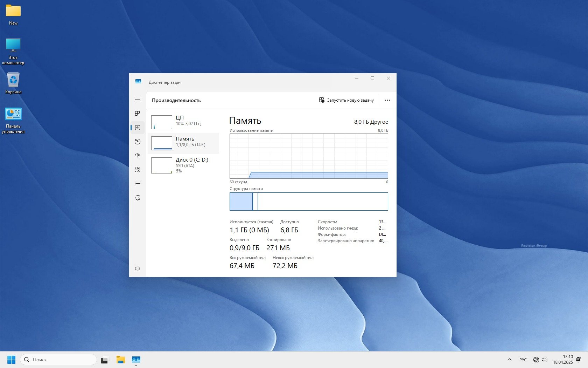Screen dimensions: 588x368
Task: Select the ЦП performance item
Action: pyautogui.click(x=183, y=122)
